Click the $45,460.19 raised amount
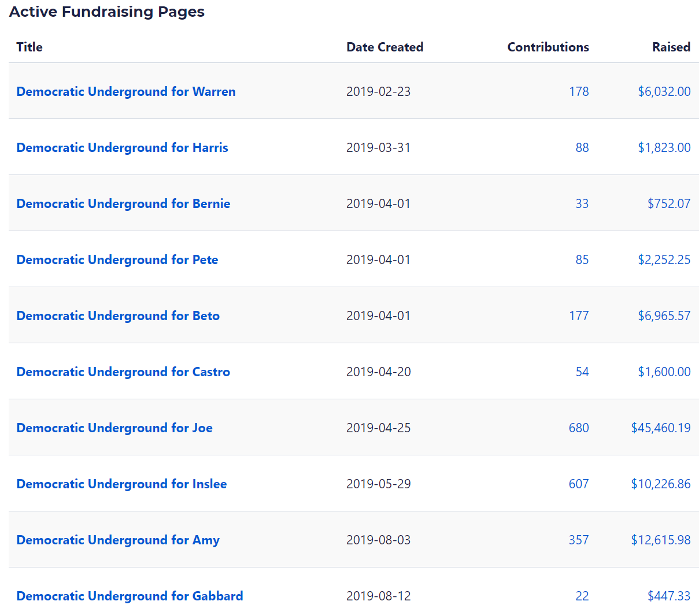Image resolution: width=699 pixels, height=616 pixels. tap(661, 428)
